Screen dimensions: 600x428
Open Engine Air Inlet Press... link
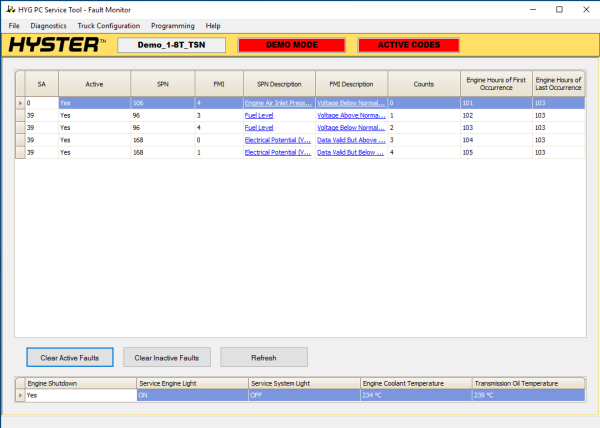pyautogui.click(x=278, y=103)
